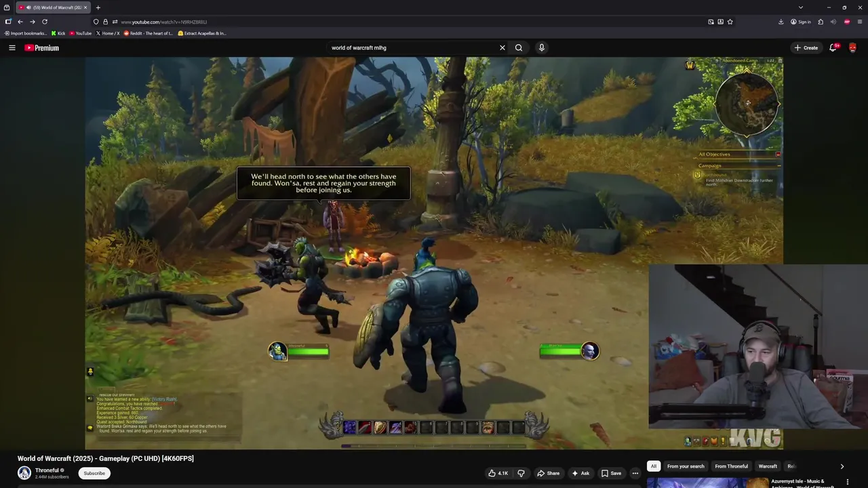Like the video with 4.1K thumbs up
This screenshot has width=868, height=488.
tap(498, 473)
